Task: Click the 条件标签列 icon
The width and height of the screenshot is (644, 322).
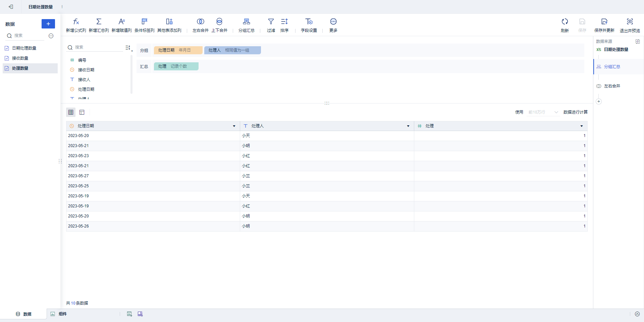Action: (x=145, y=22)
